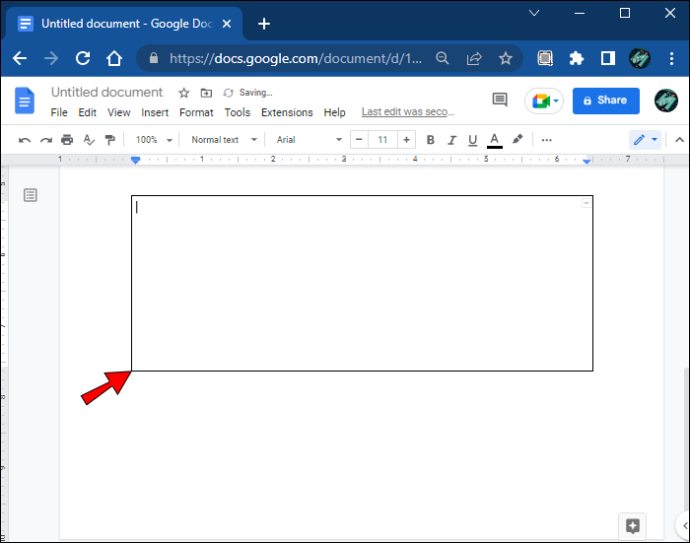Show the document outline icon
Image resolution: width=690 pixels, height=543 pixels.
[30, 195]
